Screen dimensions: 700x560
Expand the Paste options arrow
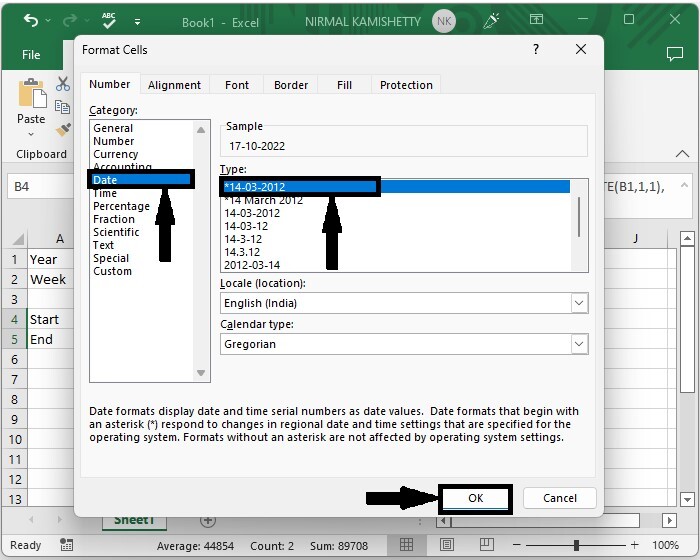(31, 135)
